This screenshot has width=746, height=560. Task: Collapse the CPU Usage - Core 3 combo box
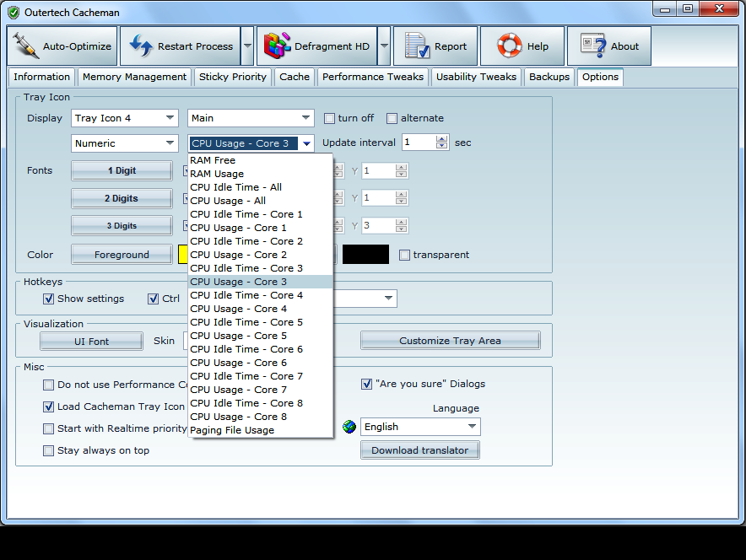[306, 143]
